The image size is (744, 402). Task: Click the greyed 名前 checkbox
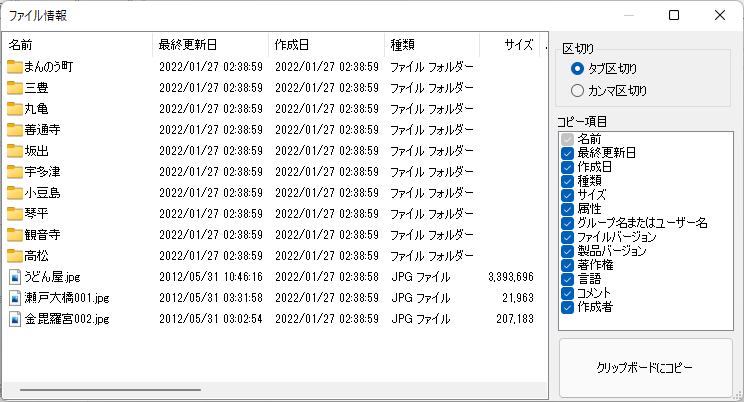click(x=567, y=139)
